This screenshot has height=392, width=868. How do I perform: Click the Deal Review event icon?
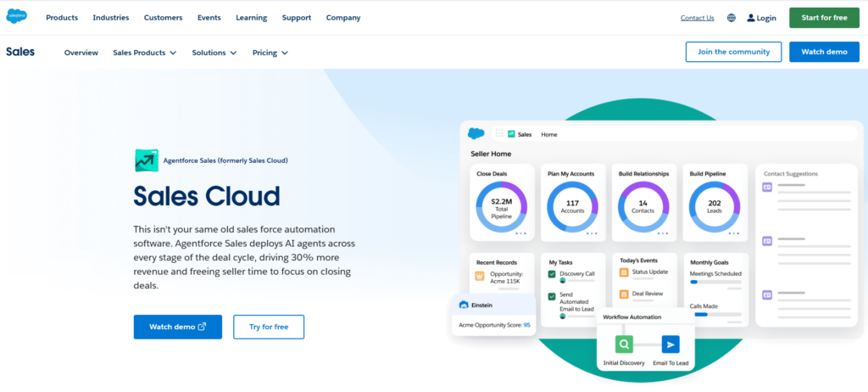click(x=623, y=294)
